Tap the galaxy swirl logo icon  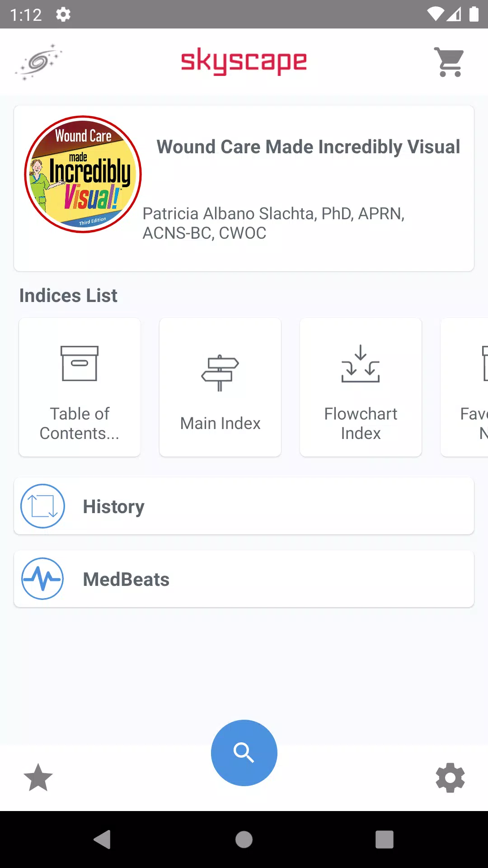click(x=38, y=62)
